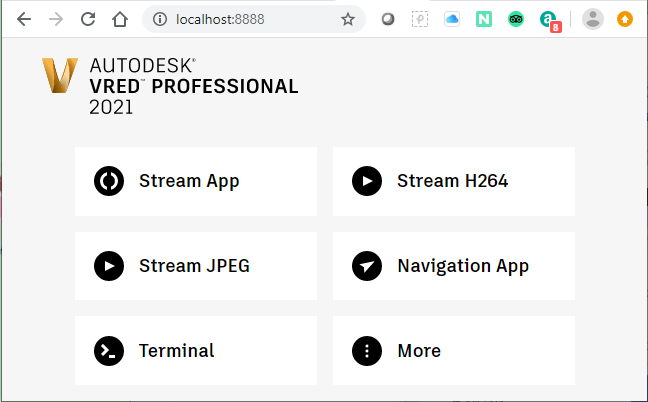Click the localhost:8888 address bar
This screenshot has width=648, height=402.
click(x=250, y=19)
